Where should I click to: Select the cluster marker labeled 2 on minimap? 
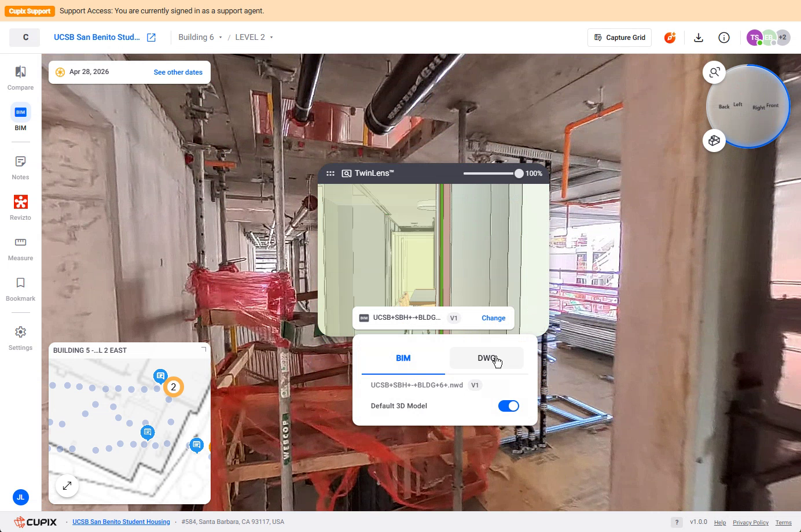[173, 387]
